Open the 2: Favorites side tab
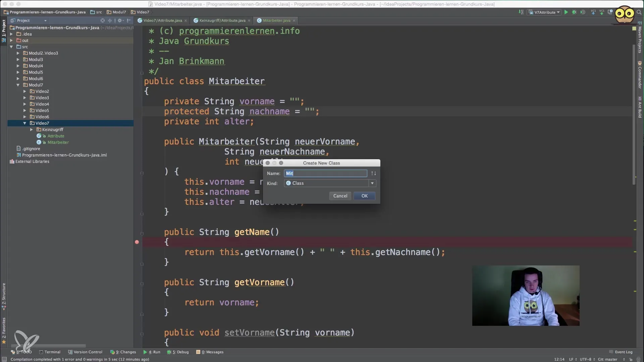The width and height of the screenshot is (644, 362). click(x=4, y=330)
